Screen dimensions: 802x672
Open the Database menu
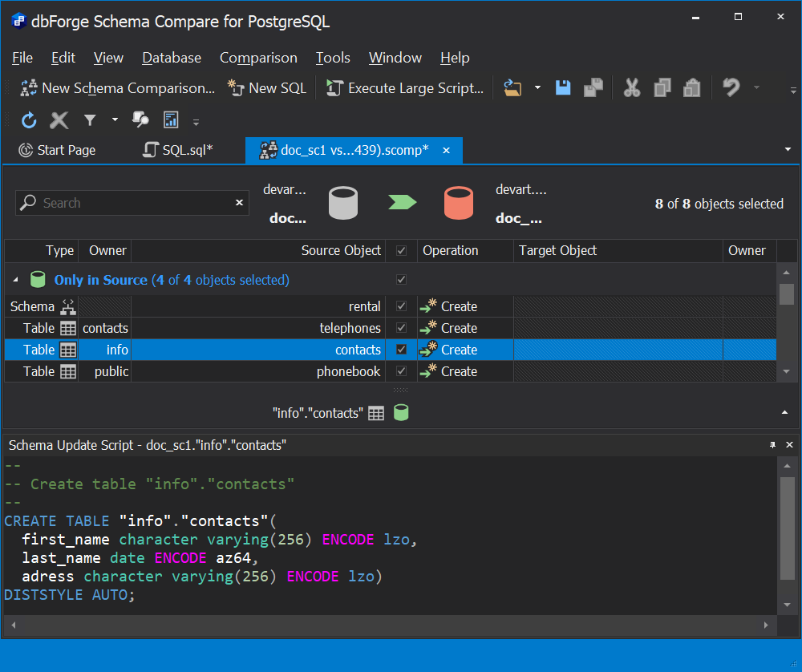(172, 58)
